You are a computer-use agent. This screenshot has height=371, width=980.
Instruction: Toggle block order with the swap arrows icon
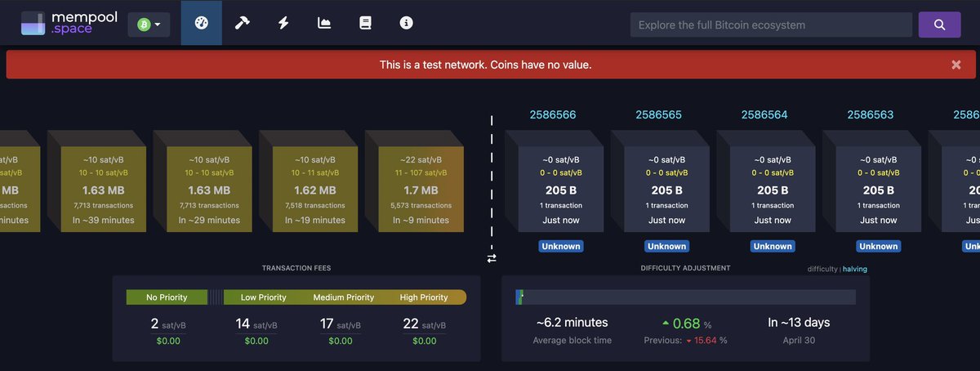click(492, 258)
